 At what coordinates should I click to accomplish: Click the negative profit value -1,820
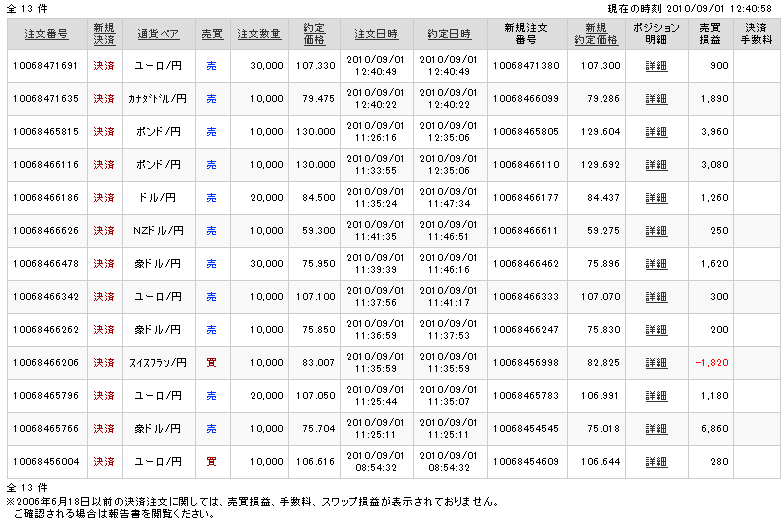tap(708, 363)
